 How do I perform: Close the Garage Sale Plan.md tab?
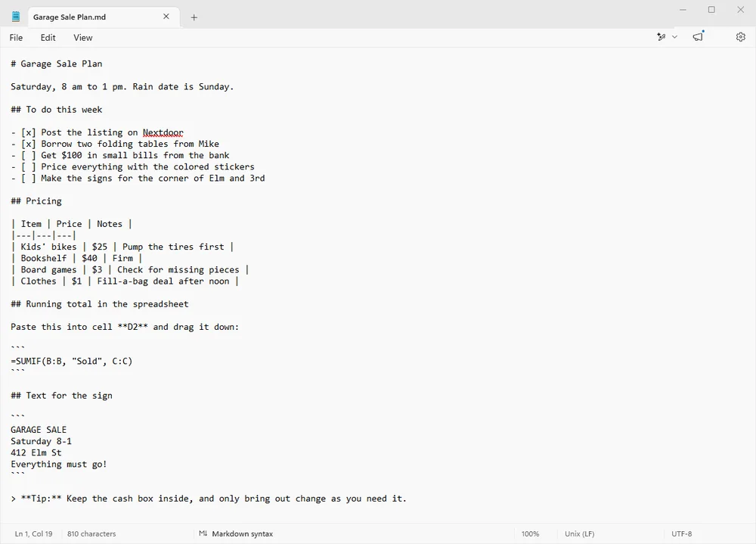[166, 17]
